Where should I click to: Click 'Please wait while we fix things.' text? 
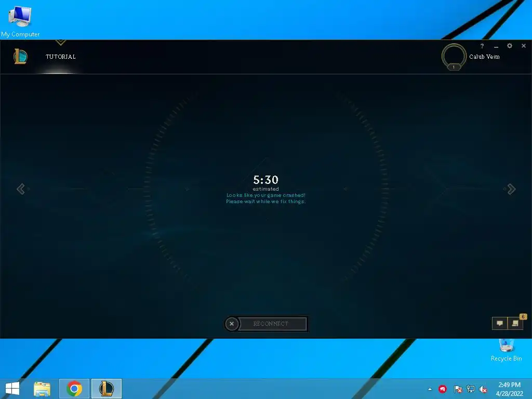(265, 201)
